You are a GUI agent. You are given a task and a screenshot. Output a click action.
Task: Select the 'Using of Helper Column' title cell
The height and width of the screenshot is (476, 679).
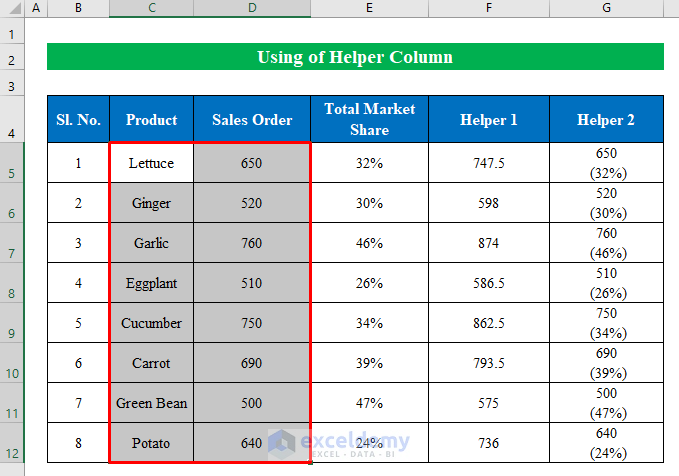tap(355, 57)
